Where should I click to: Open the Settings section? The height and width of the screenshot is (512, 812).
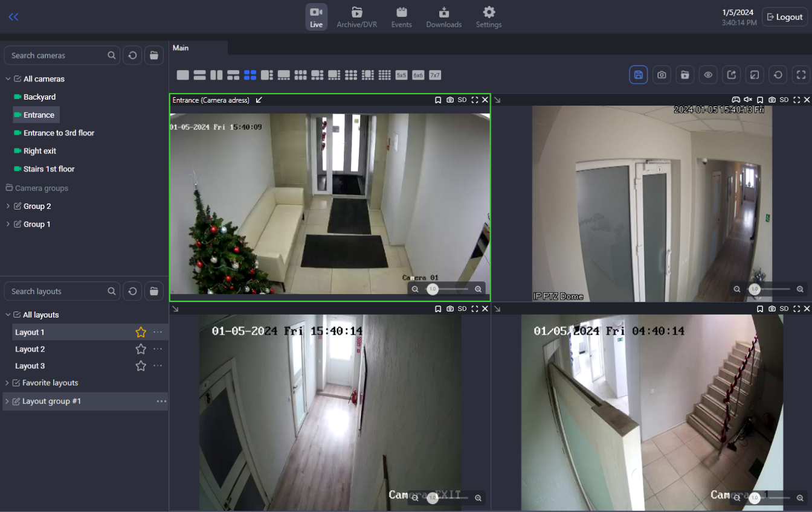[x=489, y=17]
